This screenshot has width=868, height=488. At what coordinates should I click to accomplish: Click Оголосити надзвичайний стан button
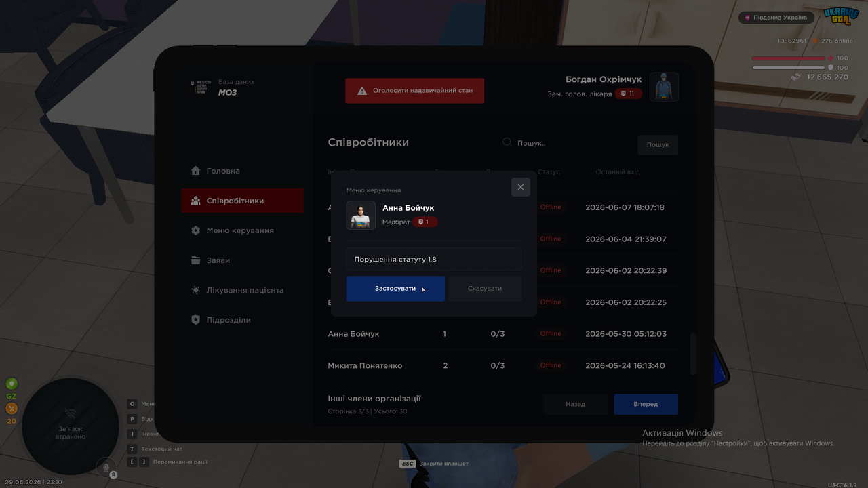coord(414,90)
